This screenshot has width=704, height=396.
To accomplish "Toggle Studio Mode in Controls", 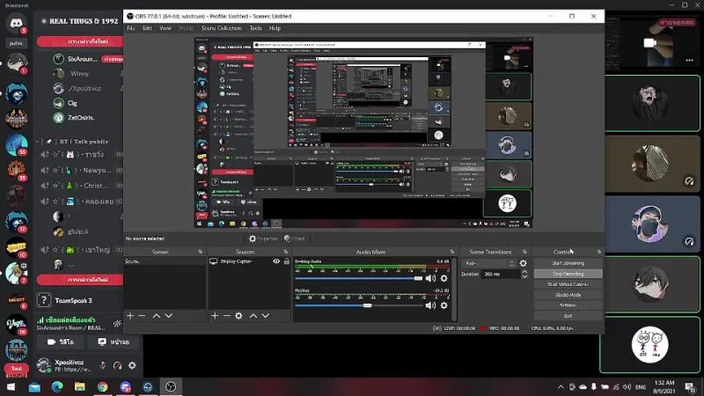I will coord(568,295).
